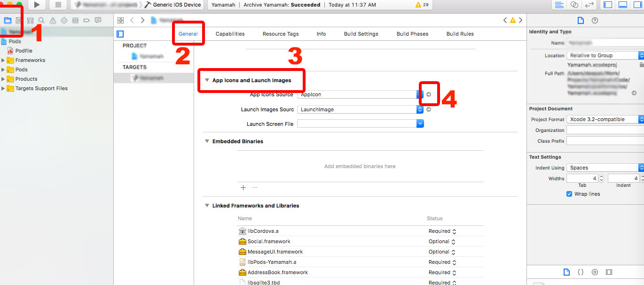Open the Debug navigator icon
The width and height of the screenshot is (644, 285).
[75, 21]
